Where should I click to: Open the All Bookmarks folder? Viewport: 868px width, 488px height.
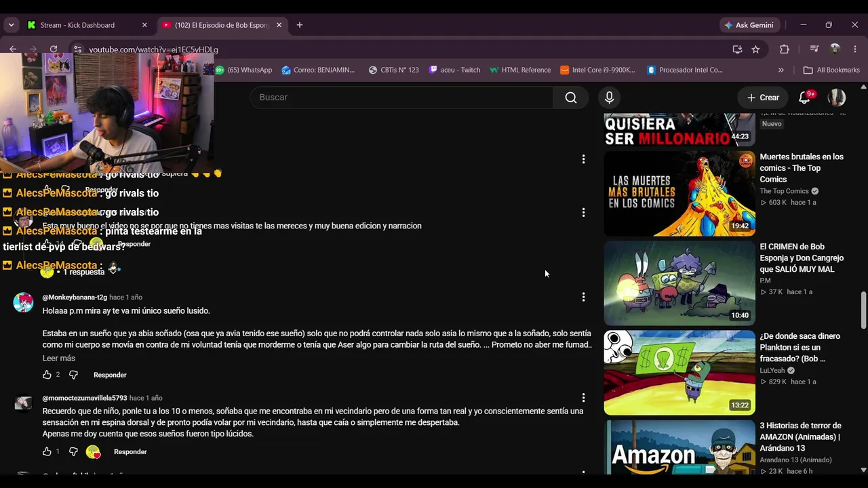[x=831, y=70]
